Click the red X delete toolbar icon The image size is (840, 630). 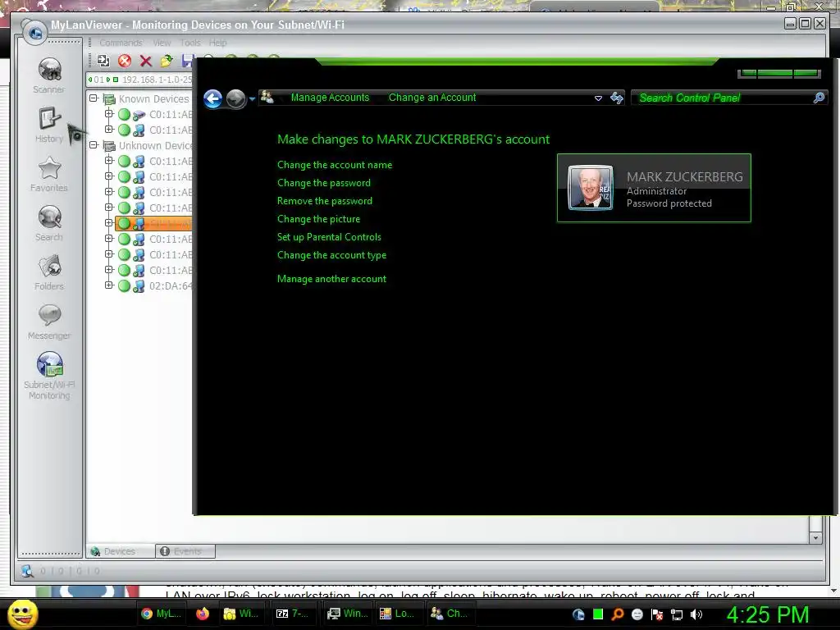coord(146,61)
